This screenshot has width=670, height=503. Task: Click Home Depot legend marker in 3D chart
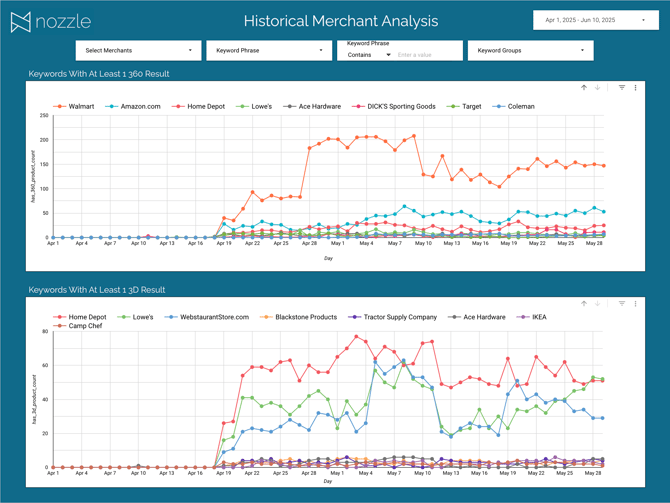(x=60, y=317)
